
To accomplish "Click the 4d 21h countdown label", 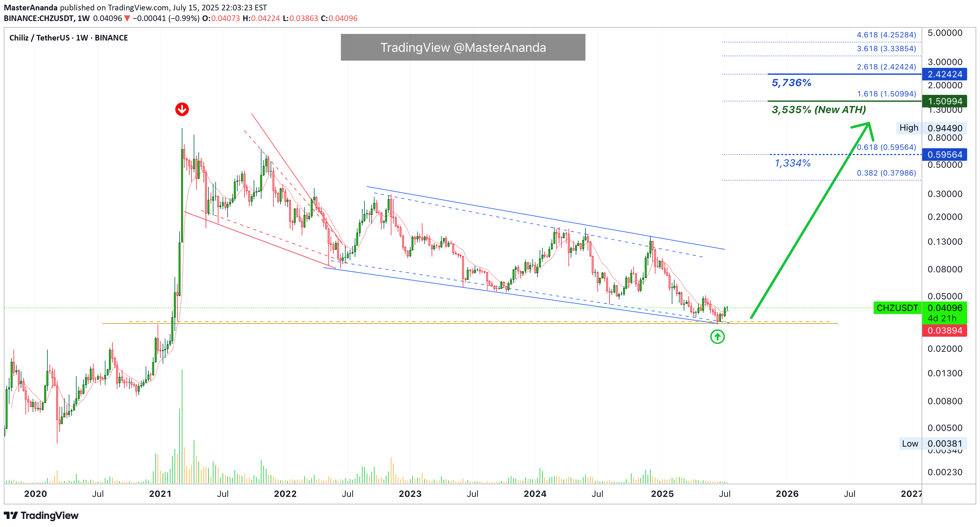I will click(x=942, y=318).
